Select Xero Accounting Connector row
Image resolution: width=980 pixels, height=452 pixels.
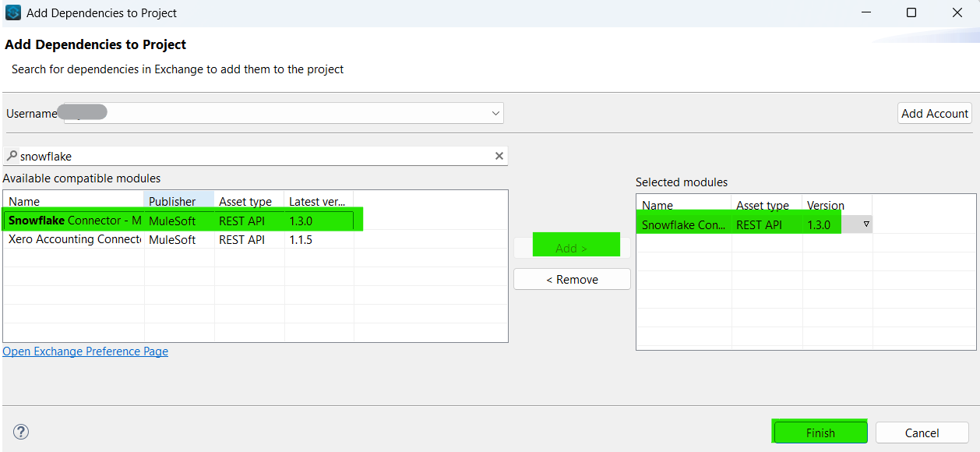click(75, 240)
